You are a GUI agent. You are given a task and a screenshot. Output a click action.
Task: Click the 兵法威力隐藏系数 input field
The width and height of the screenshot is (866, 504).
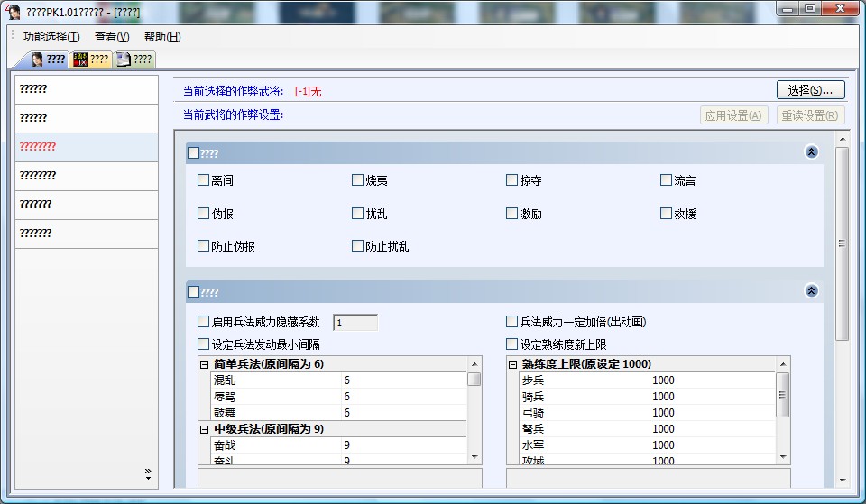tap(355, 322)
